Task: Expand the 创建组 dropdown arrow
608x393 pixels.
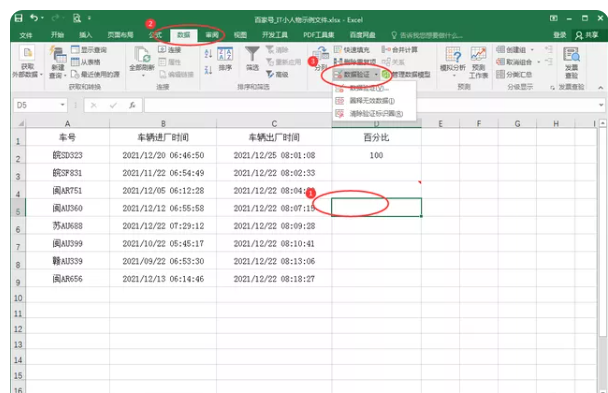Action: (x=532, y=50)
